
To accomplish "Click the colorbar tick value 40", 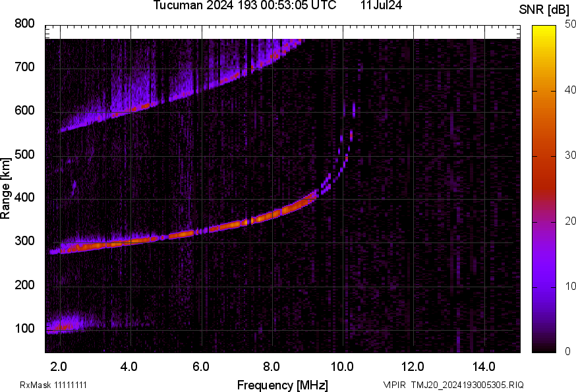I will (x=570, y=90).
